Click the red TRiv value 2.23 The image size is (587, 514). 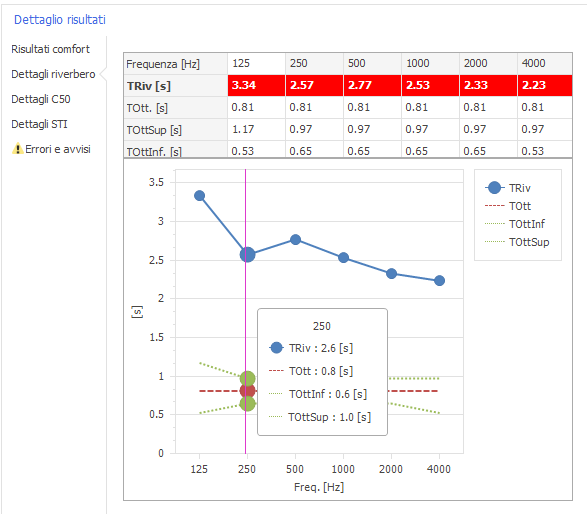545,85
